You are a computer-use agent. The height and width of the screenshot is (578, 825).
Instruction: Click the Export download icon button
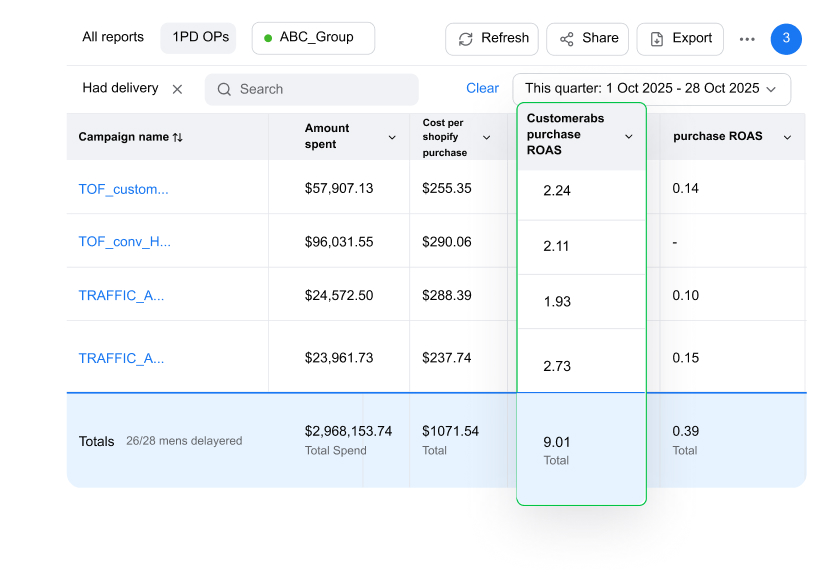pos(657,39)
